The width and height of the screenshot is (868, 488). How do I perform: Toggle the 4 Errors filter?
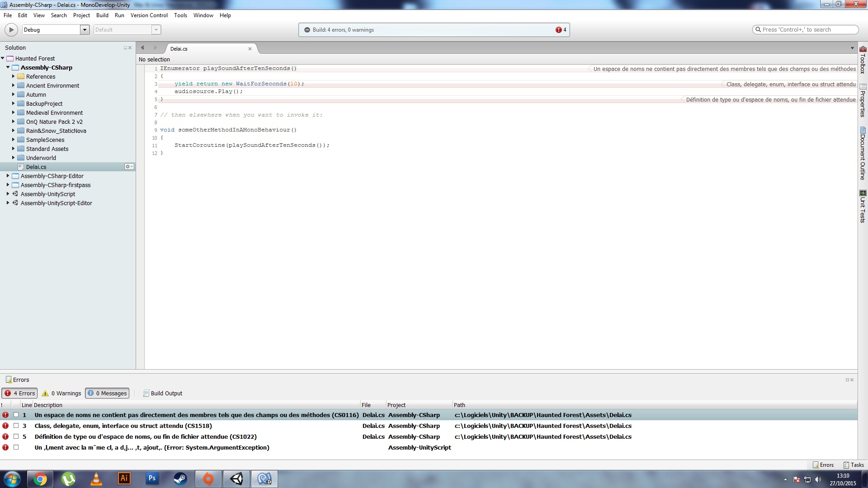tap(20, 393)
